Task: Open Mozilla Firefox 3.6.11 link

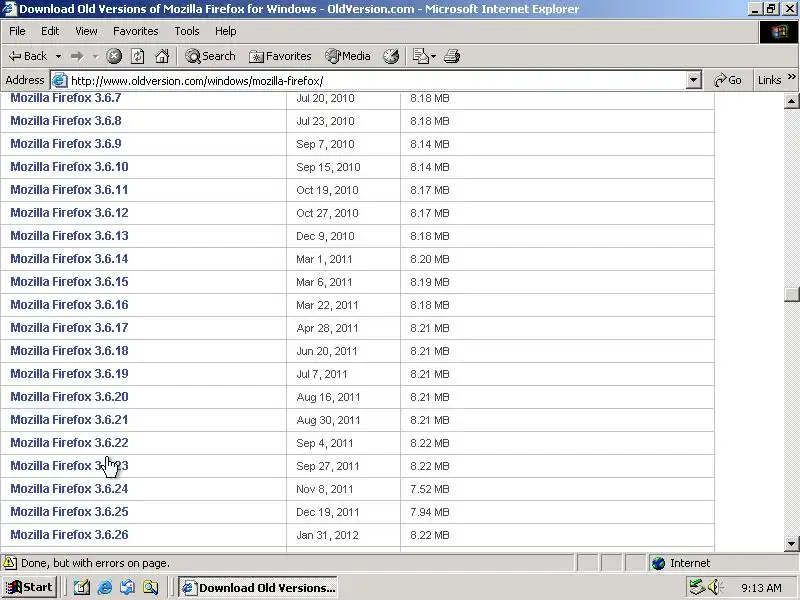Action: point(69,190)
